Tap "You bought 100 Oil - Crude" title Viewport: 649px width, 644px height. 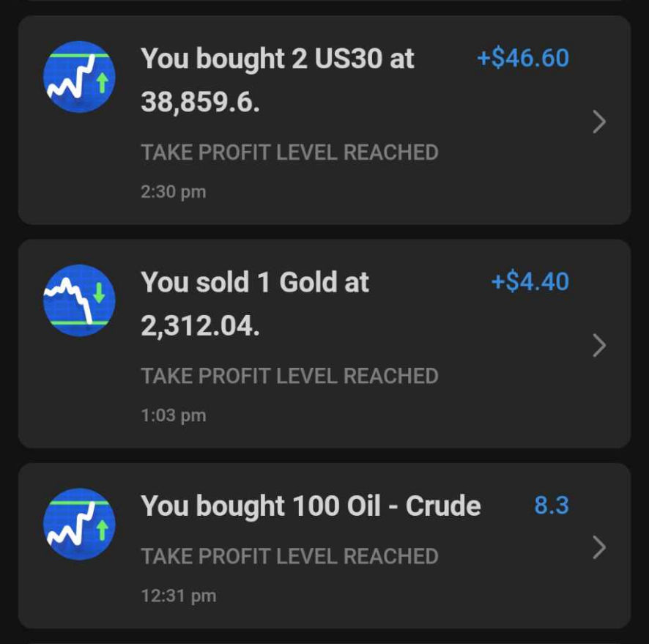click(311, 506)
